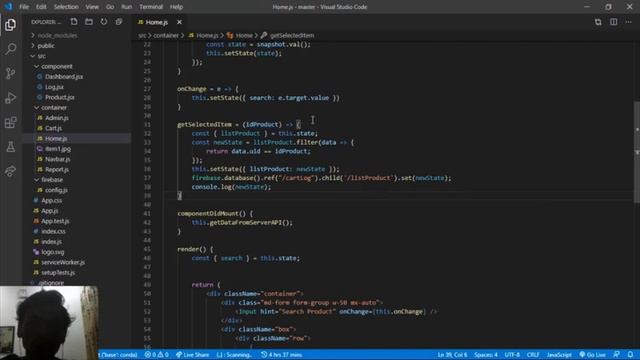Click the New File icon in Explorer

[x=74, y=22]
